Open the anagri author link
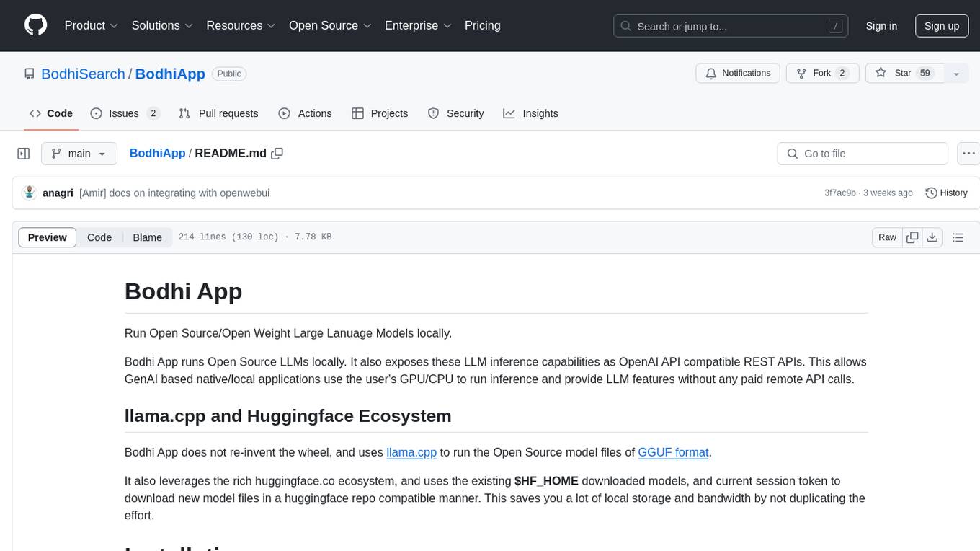980x551 pixels. click(58, 193)
